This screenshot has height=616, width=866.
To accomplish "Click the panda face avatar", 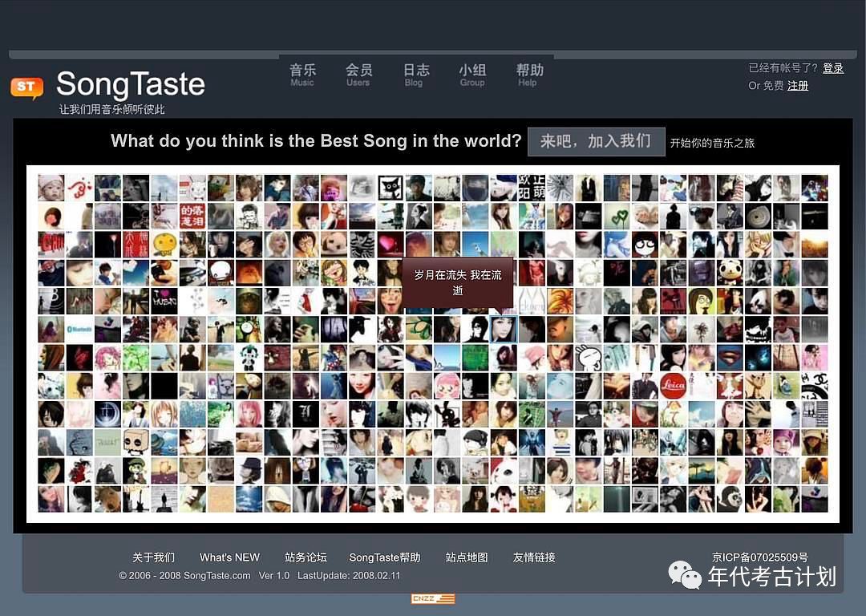I will tap(730, 272).
